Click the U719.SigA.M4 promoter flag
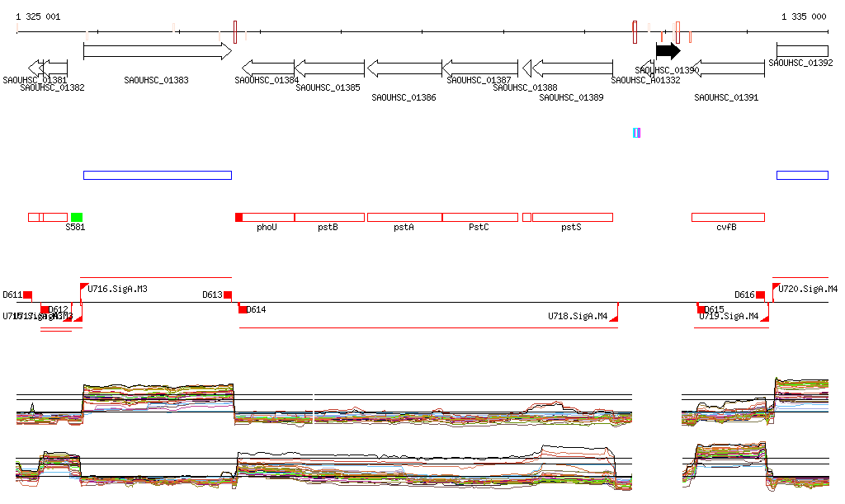 coord(764,318)
